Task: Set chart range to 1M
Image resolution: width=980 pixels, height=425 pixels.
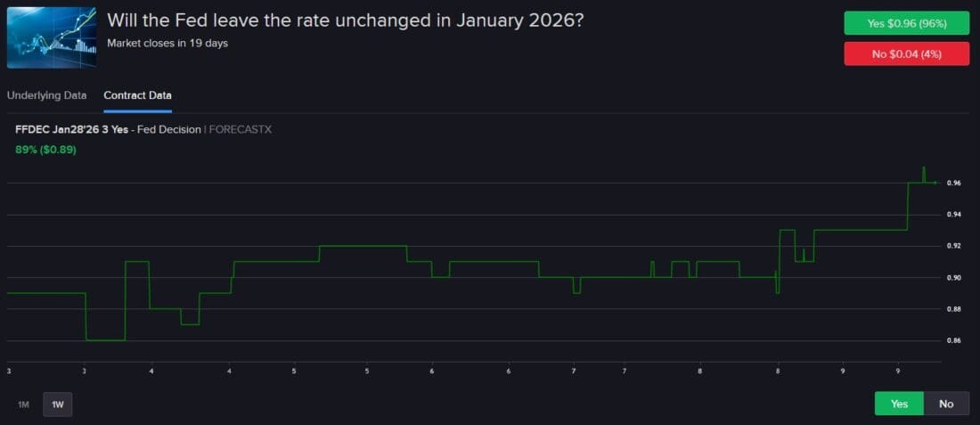Action: pos(24,405)
